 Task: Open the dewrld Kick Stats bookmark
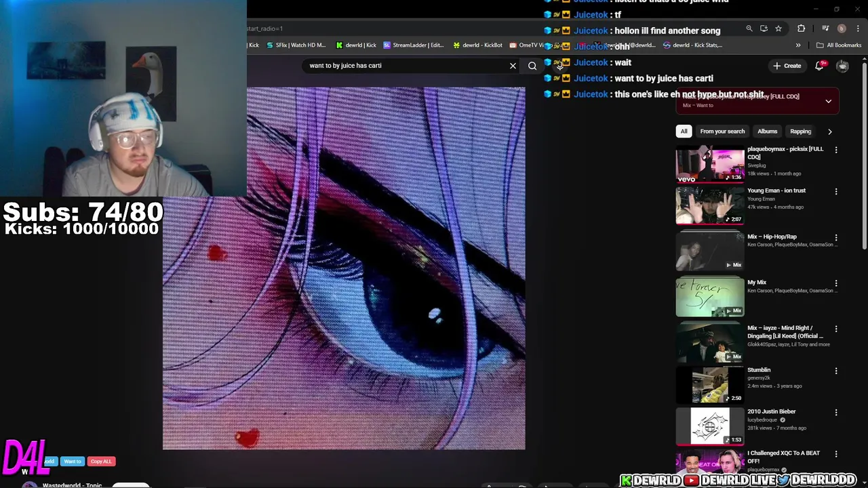692,45
